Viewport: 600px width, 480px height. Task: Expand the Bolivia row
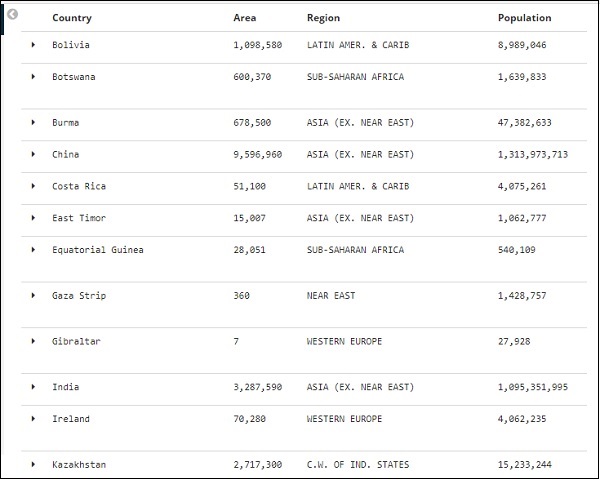[33, 45]
